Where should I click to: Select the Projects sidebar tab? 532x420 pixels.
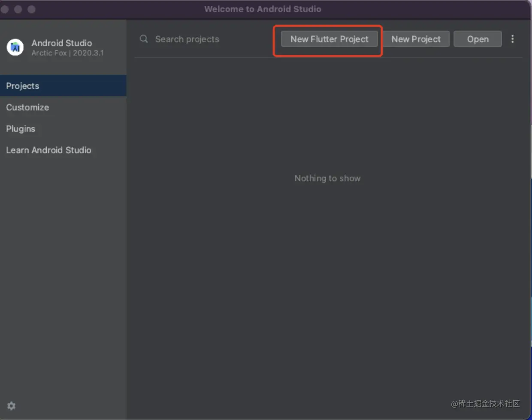(63, 86)
